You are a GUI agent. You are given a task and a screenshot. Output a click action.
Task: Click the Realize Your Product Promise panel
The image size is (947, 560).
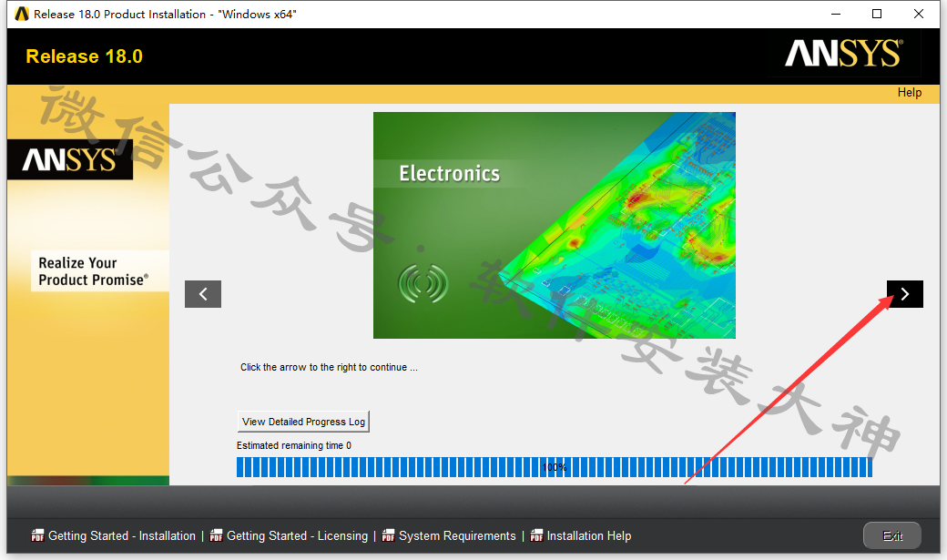tap(99, 271)
